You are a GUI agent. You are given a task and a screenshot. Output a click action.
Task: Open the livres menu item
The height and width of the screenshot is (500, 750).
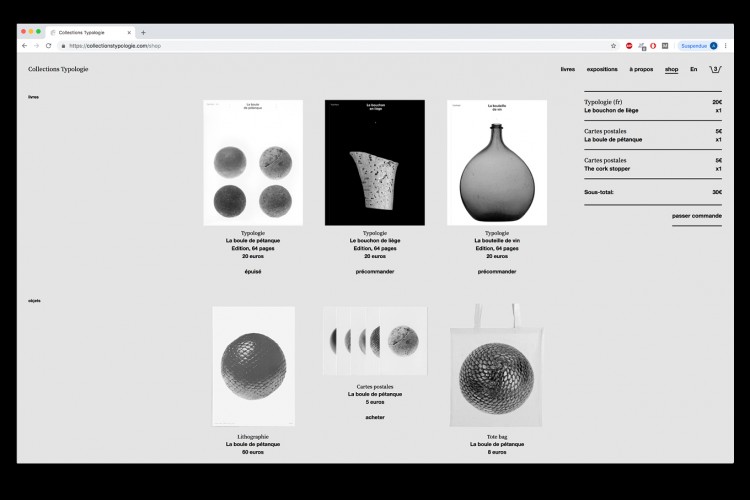568,69
